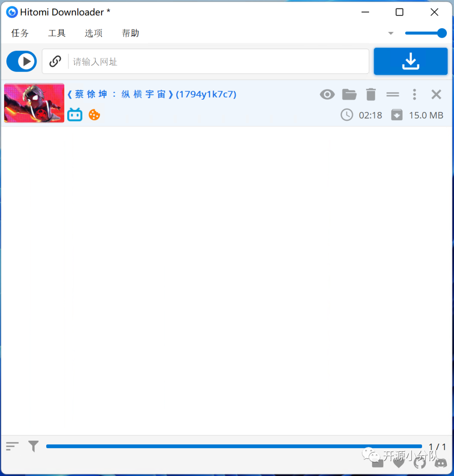
Task: Adjust the blue slider in the menu bar
Action: click(425, 33)
